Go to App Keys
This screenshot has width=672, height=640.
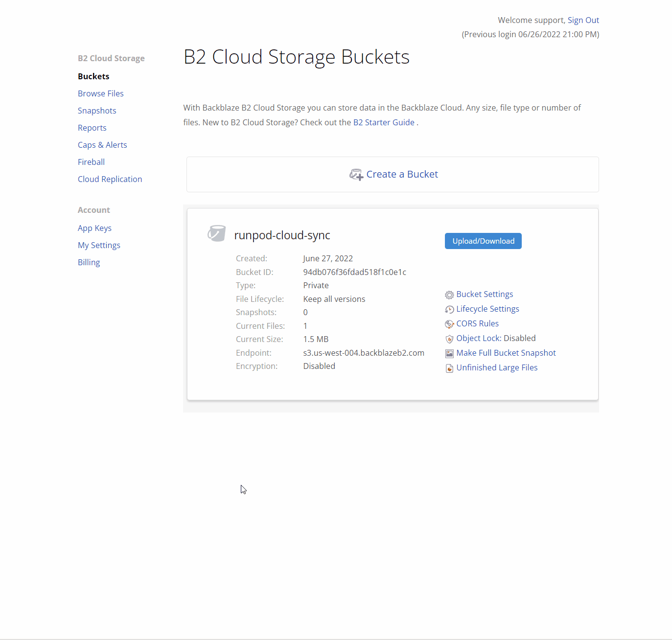click(x=94, y=228)
